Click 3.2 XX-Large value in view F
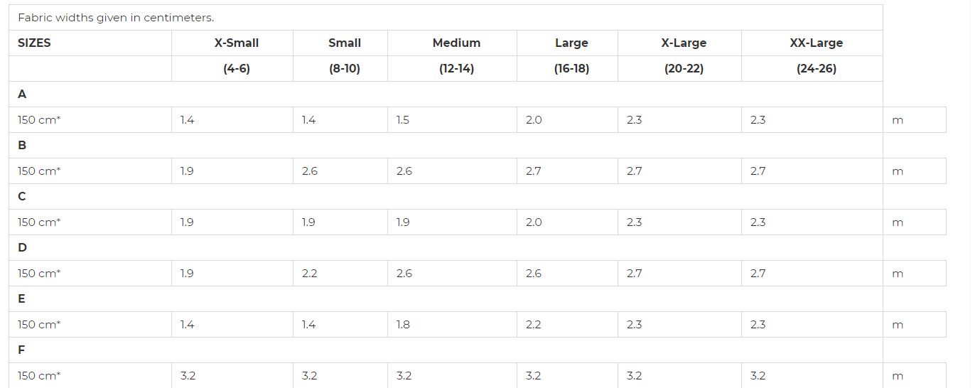 click(x=758, y=376)
